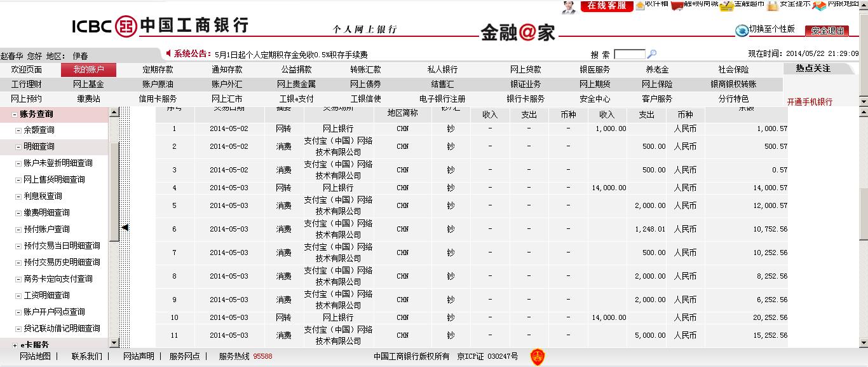Open the 我的账户 menu tab
This screenshot has width=868, height=367.
88,70
